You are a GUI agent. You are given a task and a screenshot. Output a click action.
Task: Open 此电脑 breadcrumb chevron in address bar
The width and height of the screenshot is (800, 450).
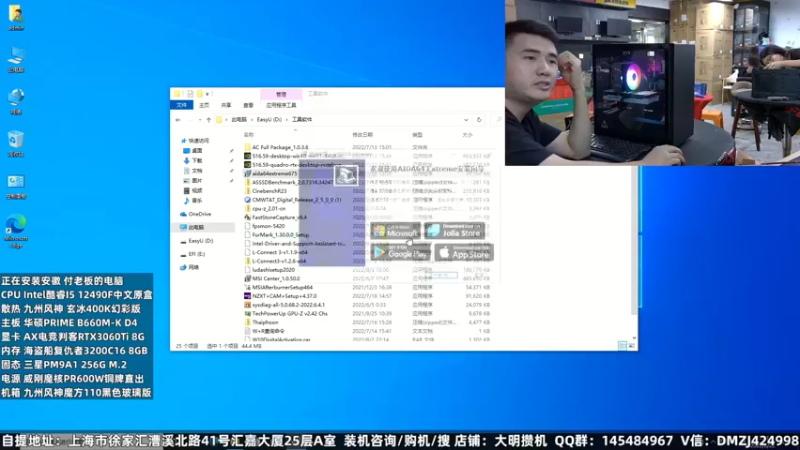point(252,120)
